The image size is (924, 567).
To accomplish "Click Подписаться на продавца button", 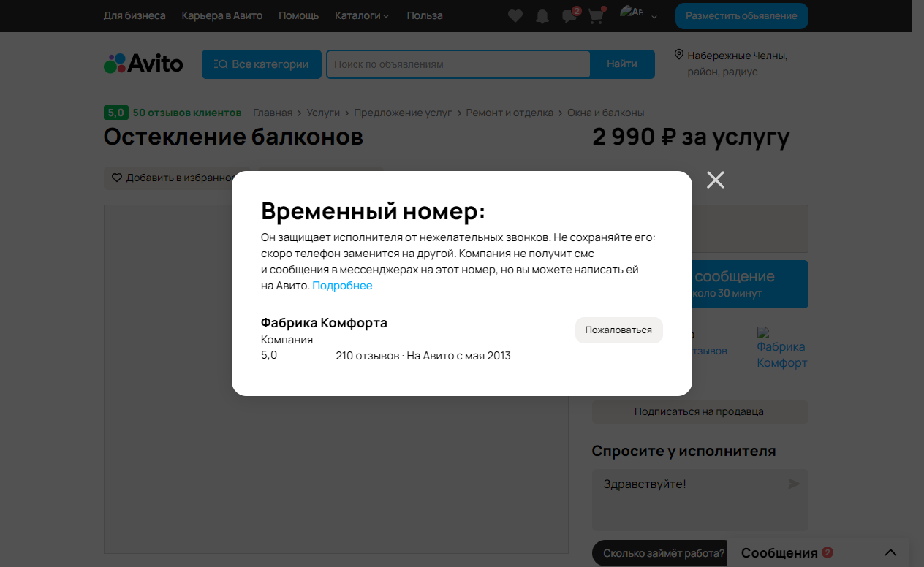I will tap(700, 411).
